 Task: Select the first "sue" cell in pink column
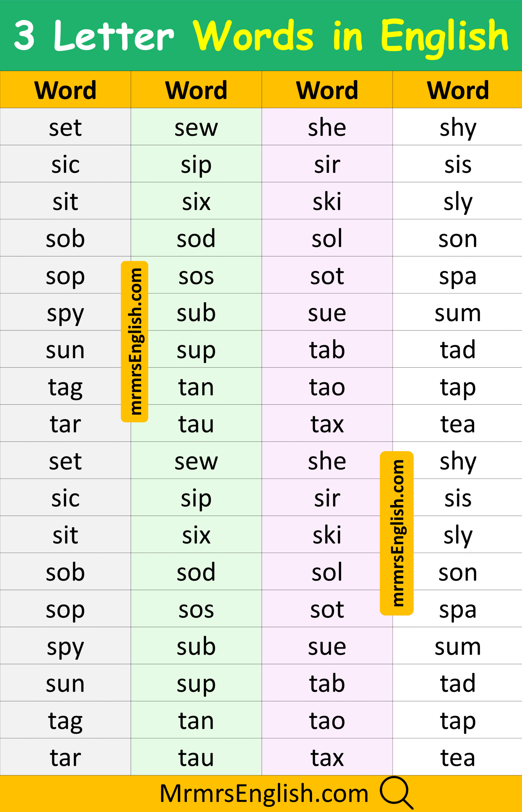click(x=327, y=313)
